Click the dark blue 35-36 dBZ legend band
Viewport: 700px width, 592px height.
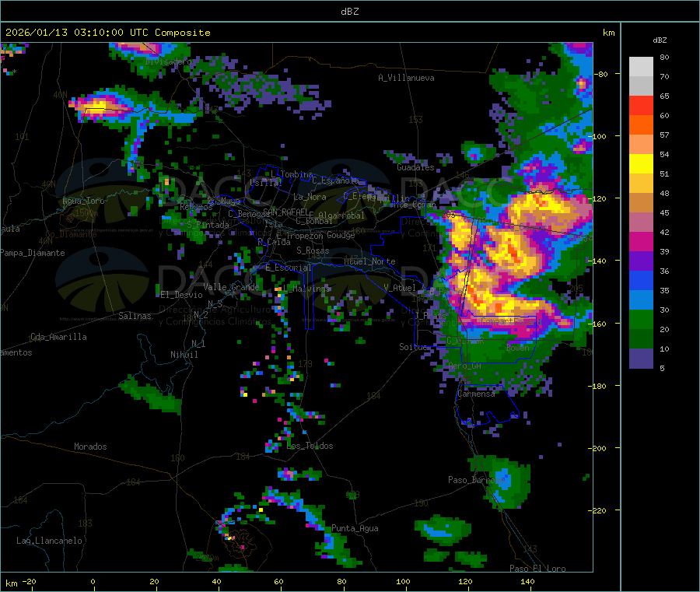[641, 281]
